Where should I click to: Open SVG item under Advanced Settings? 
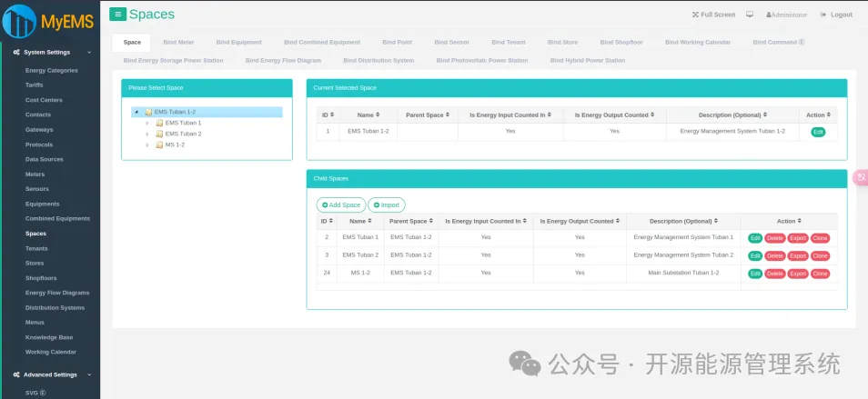click(x=35, y=394)
